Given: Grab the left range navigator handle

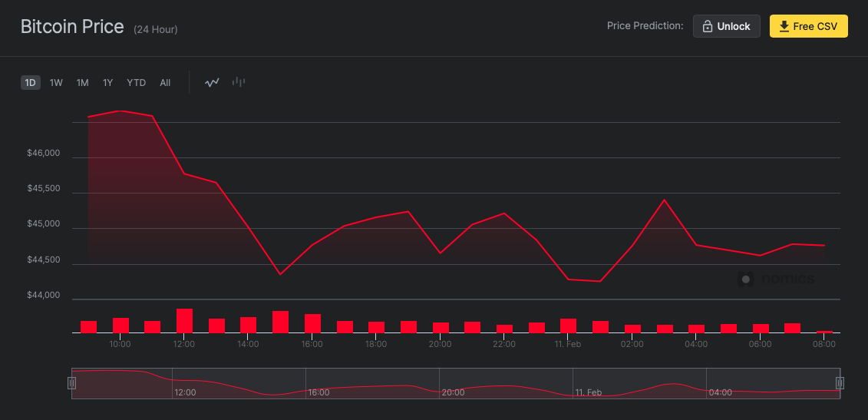Looking at the screenshot, I should [x=71, y=383].
